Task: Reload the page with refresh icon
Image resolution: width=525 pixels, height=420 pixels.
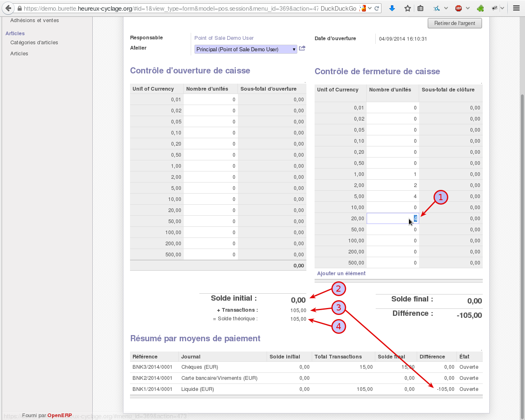Action: 377,8
